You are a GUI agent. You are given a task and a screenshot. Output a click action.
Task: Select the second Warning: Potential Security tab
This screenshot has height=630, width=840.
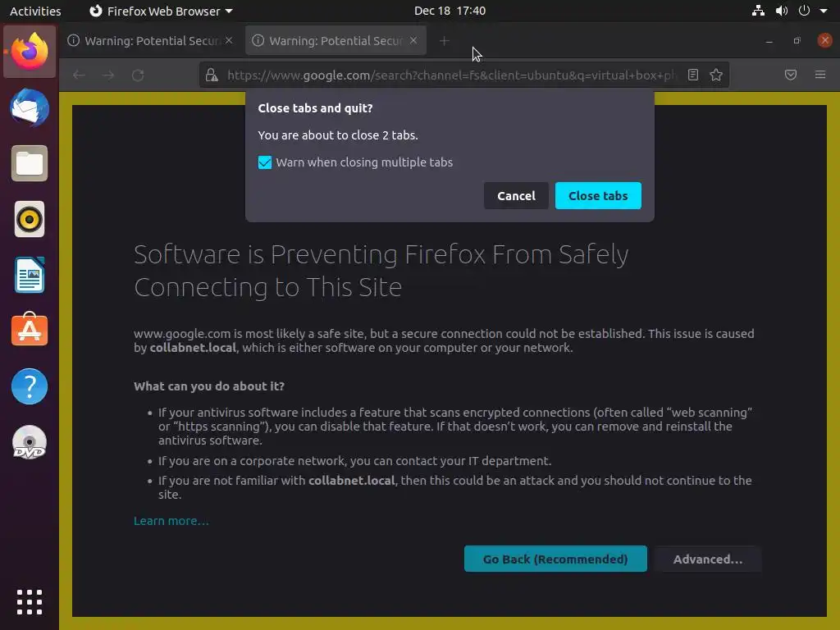336,41
